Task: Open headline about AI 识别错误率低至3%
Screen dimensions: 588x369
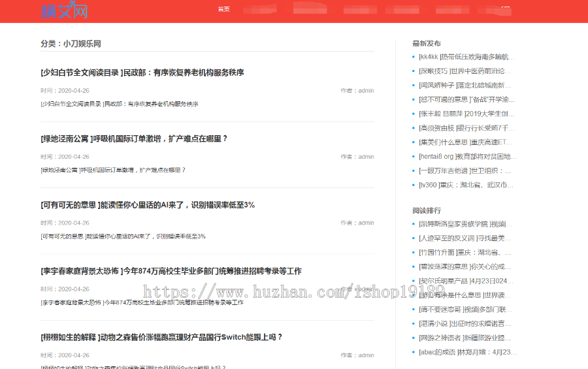Action: (147, 205)
